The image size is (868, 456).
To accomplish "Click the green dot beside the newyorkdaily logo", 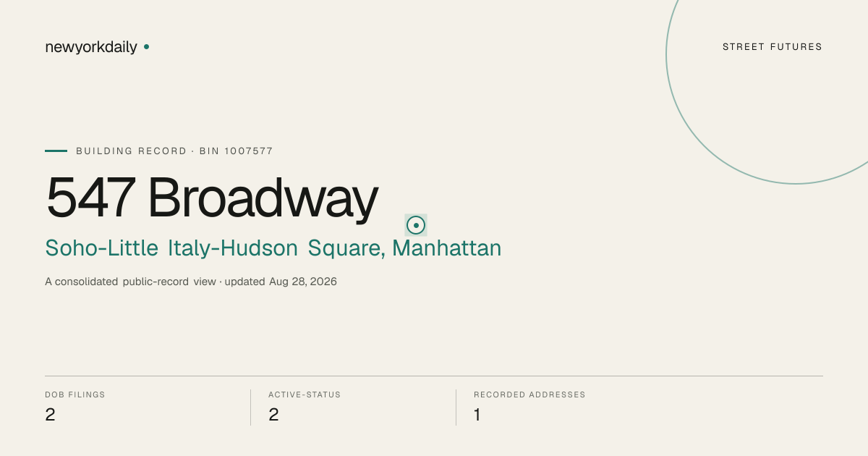I will coord(146,47).
